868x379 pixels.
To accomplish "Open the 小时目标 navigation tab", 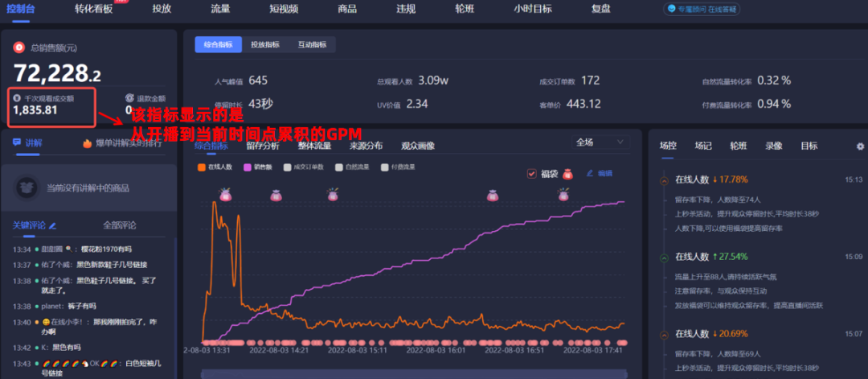I will tap(532, 9).
